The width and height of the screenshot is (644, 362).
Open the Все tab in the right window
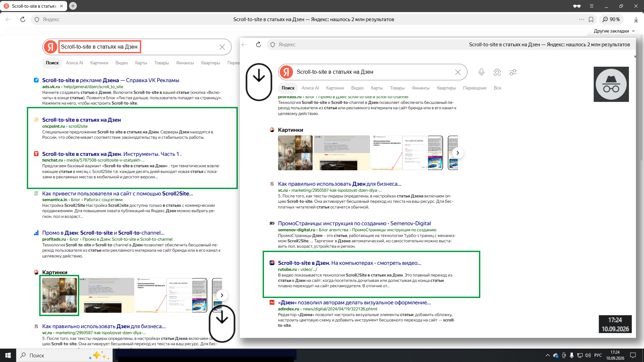pos(497,88)
